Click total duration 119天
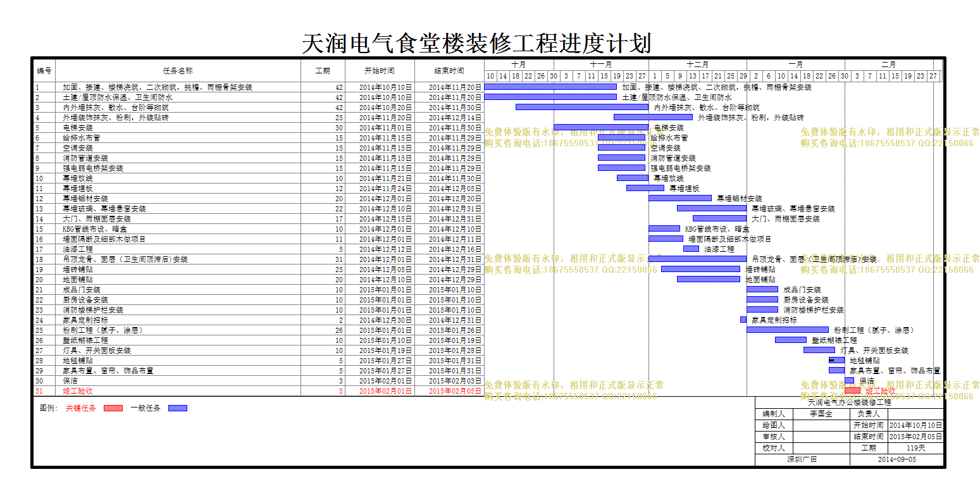 [915, 448]
